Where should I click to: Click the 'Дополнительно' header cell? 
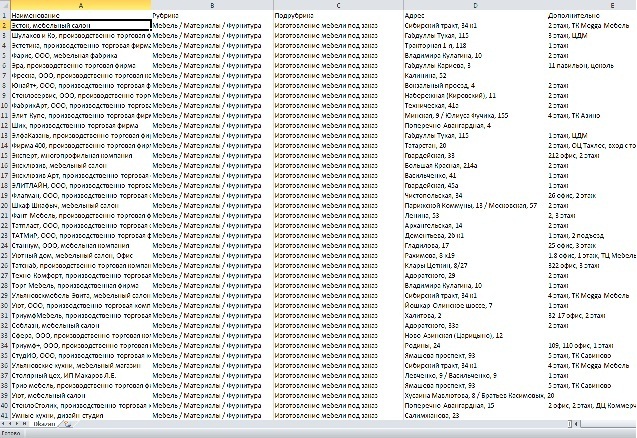(x=592, y=15)
